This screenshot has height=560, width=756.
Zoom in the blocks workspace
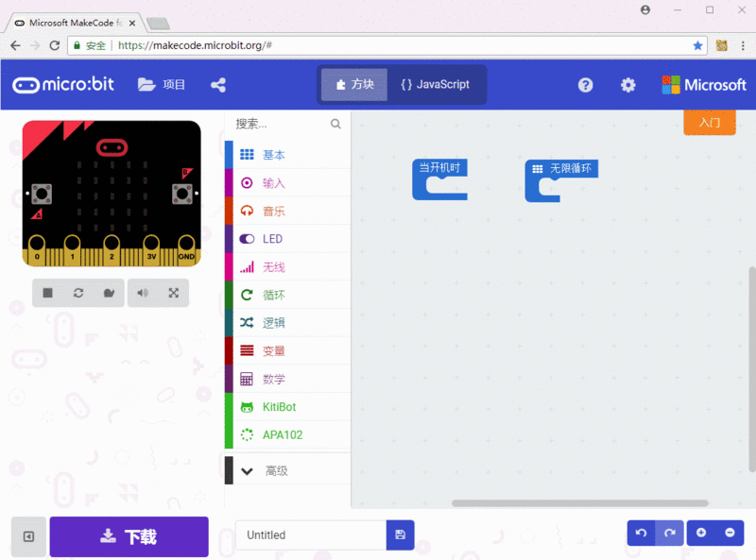(x=701, y=533)
